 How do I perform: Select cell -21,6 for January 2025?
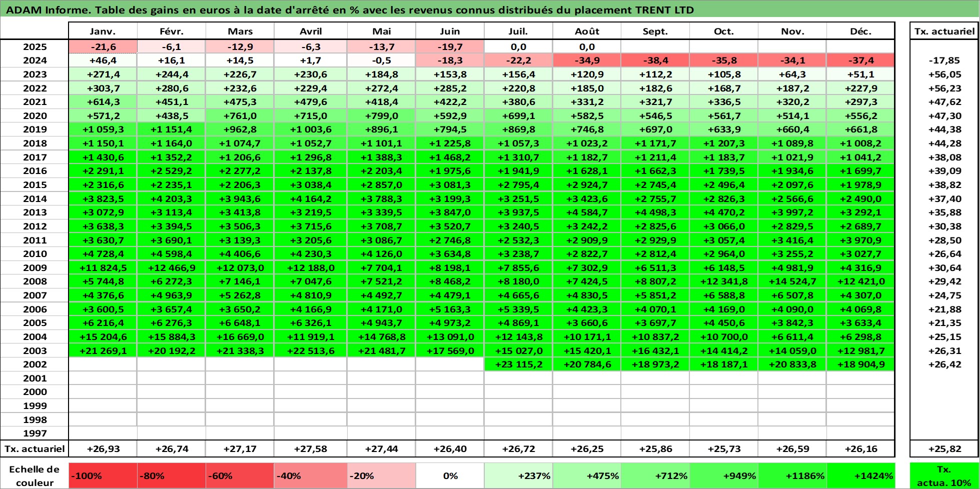103,46
